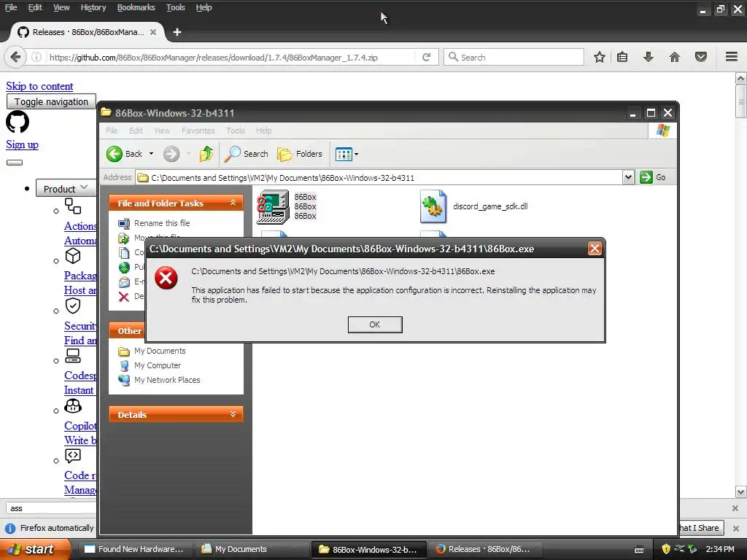747x560 pixels.
Task: Close the Firefox find bar
Action: [x=735, y=508]
